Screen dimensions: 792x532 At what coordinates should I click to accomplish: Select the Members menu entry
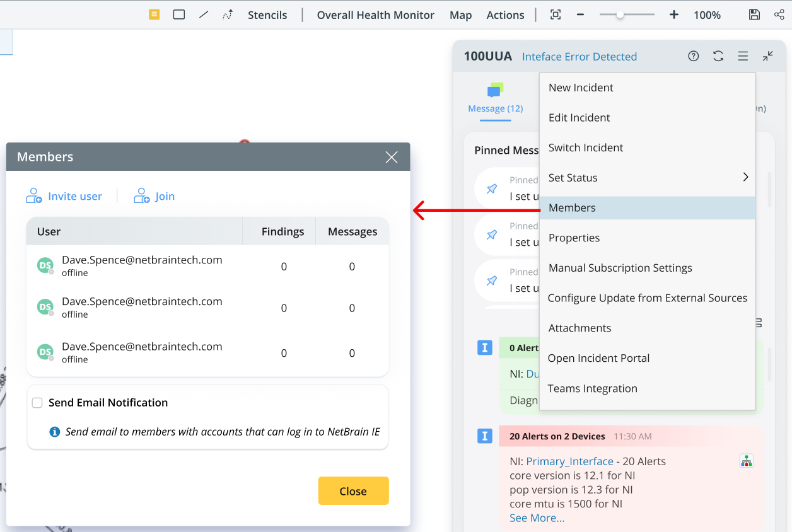click(647, 208)
